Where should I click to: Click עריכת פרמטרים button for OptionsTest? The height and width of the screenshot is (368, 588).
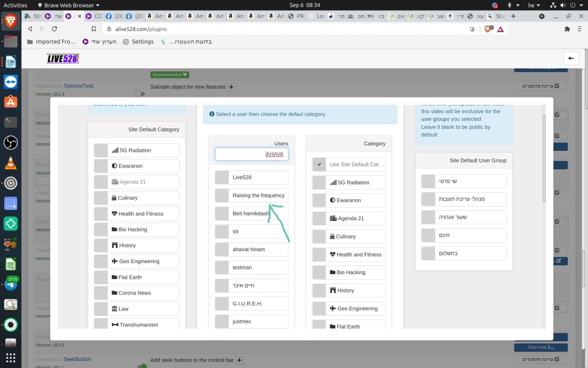(x=541, y=86)
